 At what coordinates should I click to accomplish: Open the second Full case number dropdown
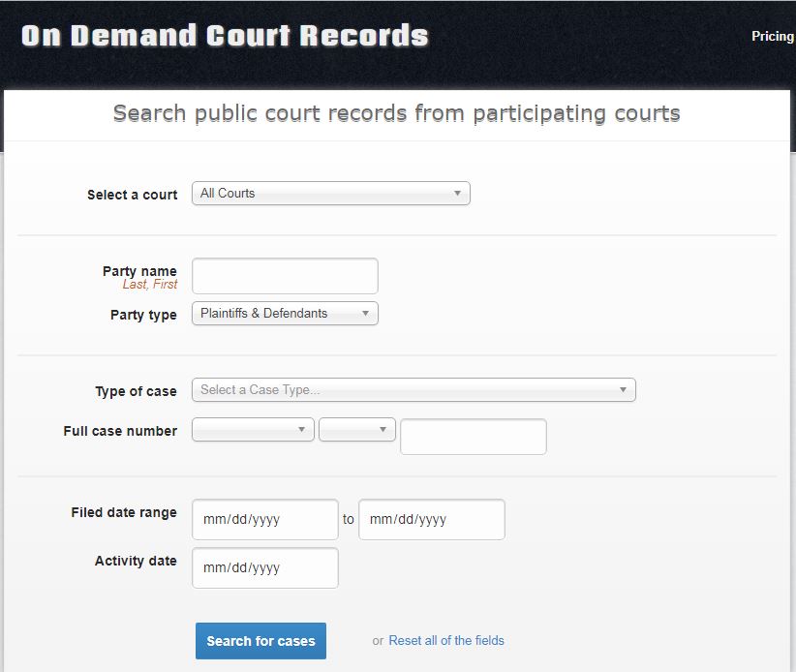click(357, 429)
